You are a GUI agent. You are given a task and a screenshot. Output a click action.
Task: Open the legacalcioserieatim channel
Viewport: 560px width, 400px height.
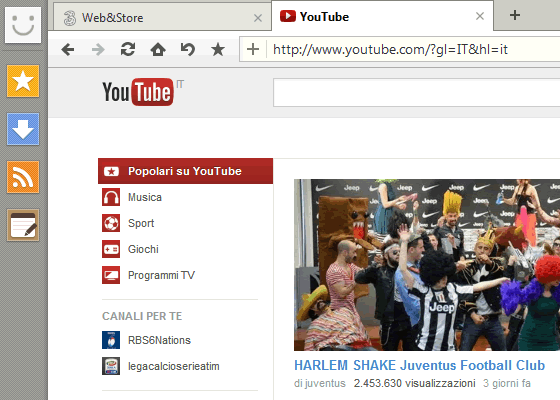pyautogui.click(x=174, y=366)
